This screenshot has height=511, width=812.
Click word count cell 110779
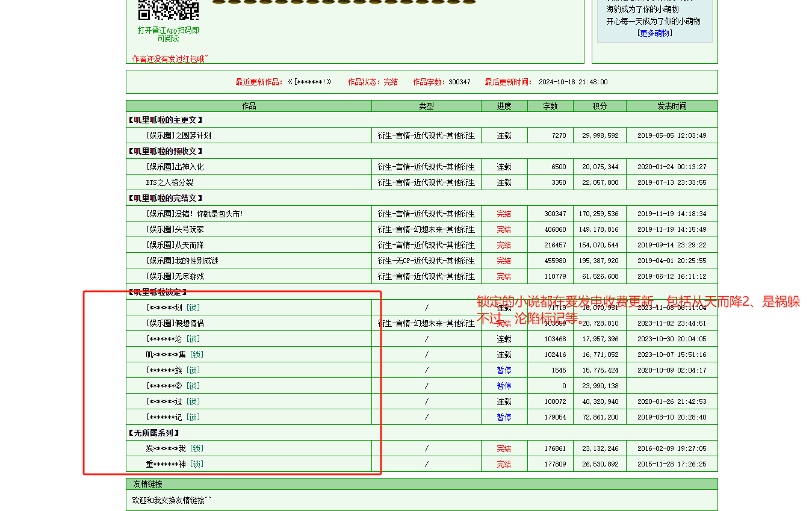coord(555,276)
